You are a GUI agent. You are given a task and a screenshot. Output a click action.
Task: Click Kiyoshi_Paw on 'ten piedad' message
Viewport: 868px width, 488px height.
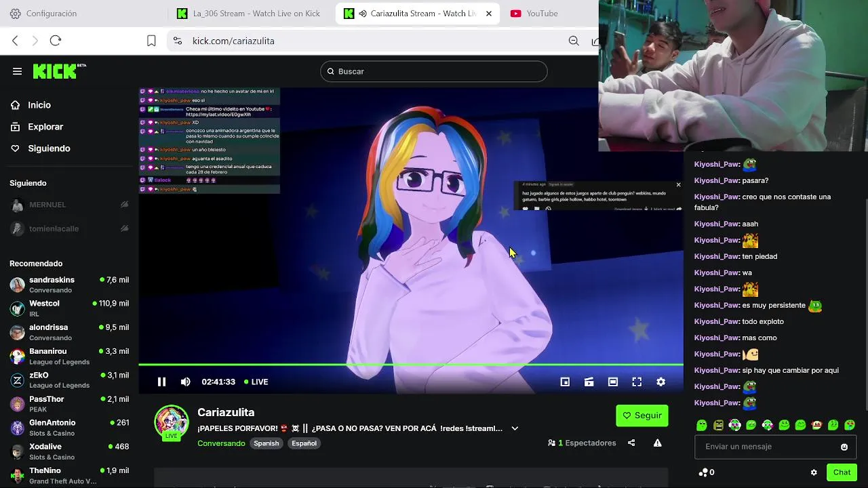(x=717, y=256)
